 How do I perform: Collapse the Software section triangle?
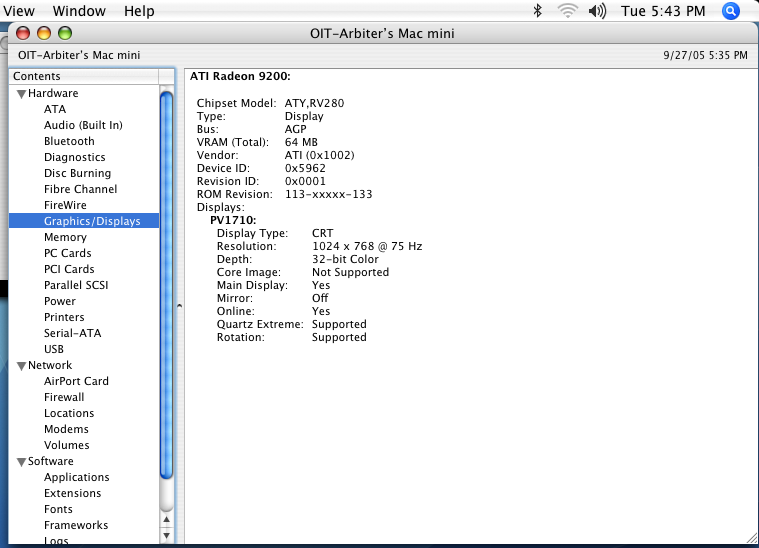21,462
